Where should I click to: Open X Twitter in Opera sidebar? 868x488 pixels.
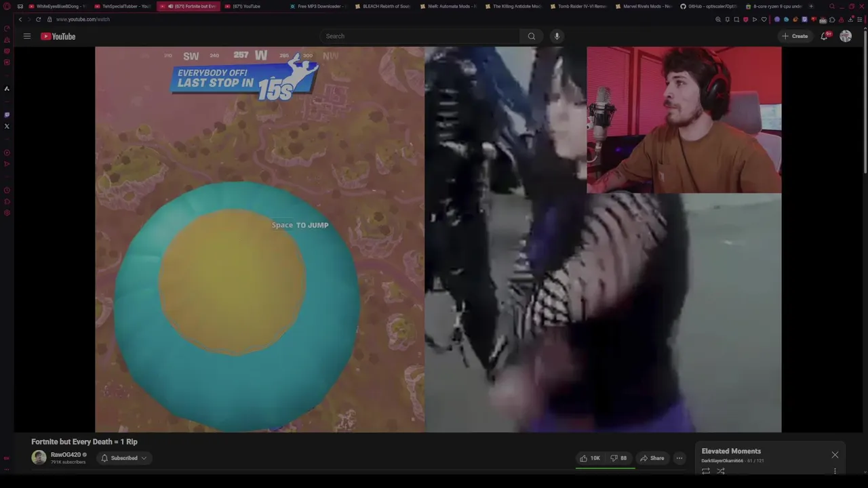click(x=7, y=126)
